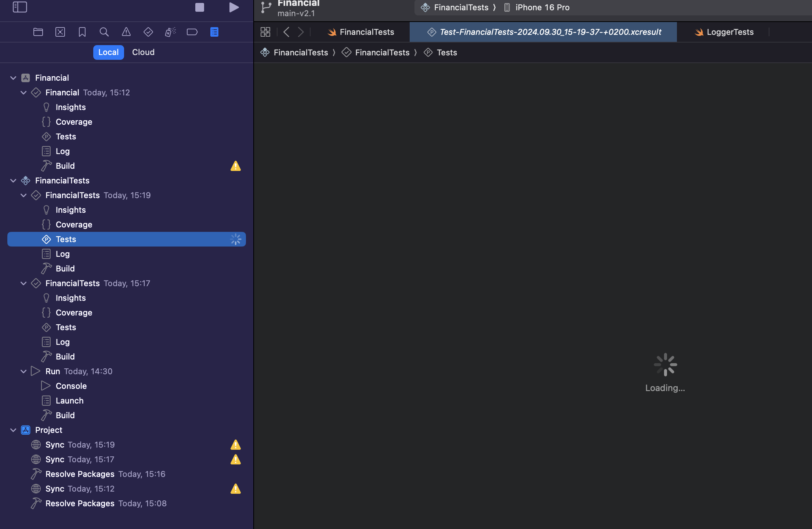Open Insights under FinancialTests 15:19
This screenshot has width=812, height=529.
(x=127, y=210)
